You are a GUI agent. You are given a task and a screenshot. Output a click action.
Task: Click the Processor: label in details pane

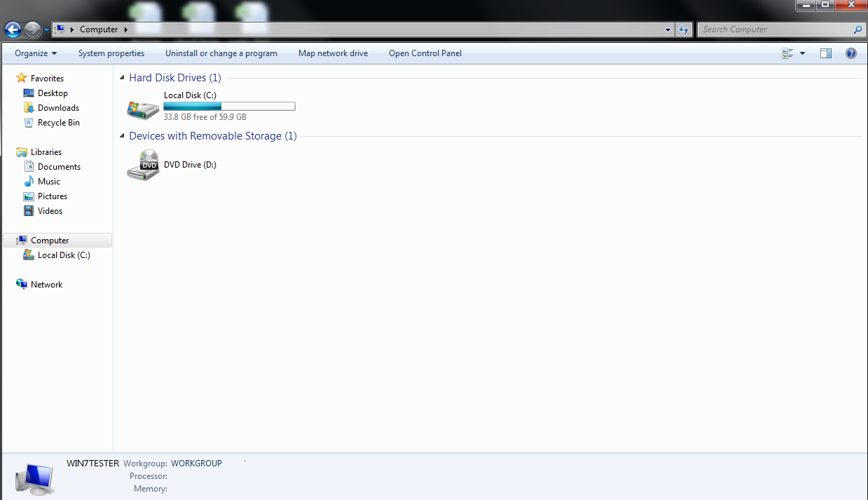(x=149, y=476)
